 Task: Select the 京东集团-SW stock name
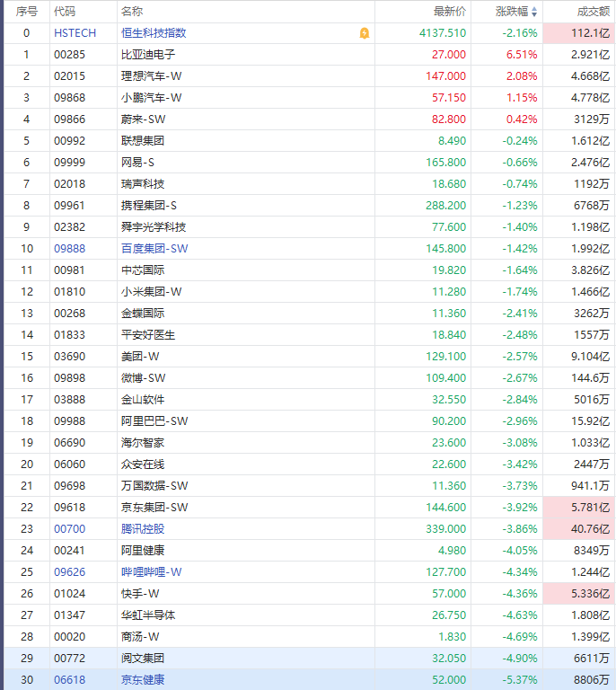pyautogui.click(x=154, y=508)
